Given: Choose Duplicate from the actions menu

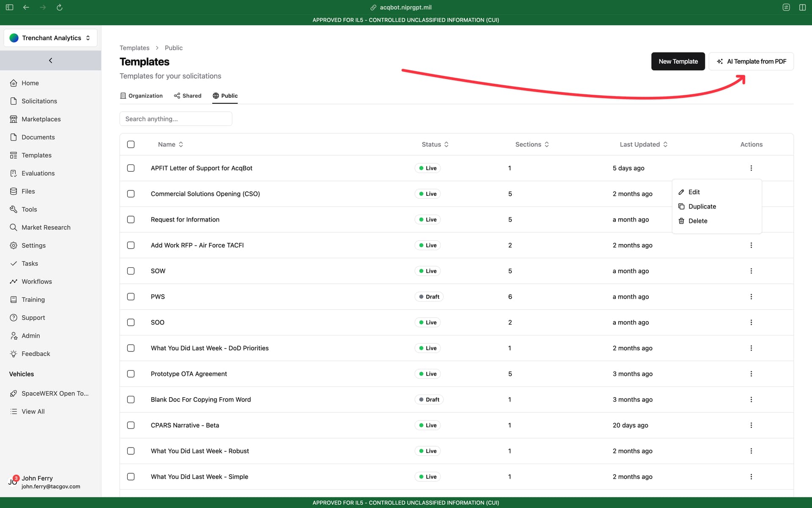Looking at the screenshot, I should point(716,206).
